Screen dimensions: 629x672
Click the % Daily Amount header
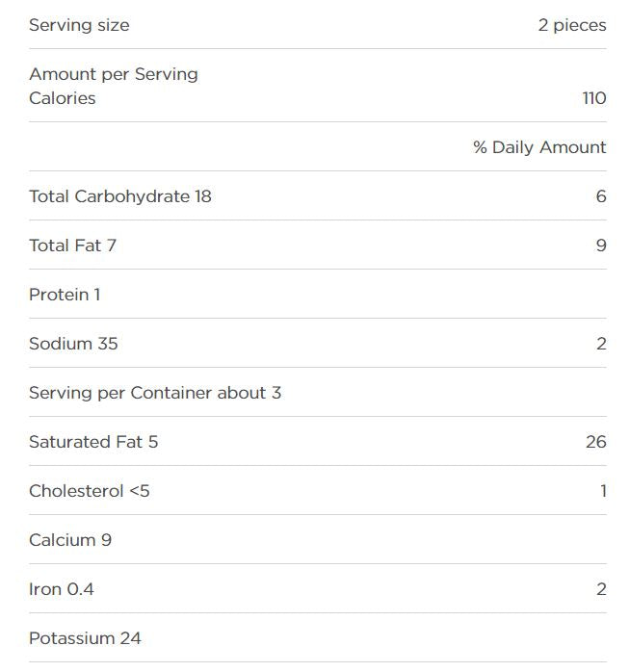(539, 147)
